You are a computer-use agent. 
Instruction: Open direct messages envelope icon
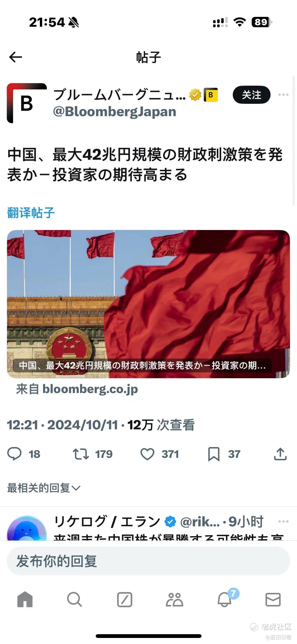273,599
